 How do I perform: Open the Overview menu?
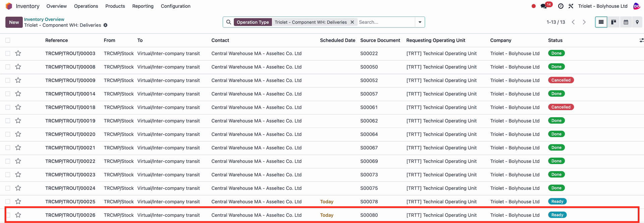(x=56, y=6)
